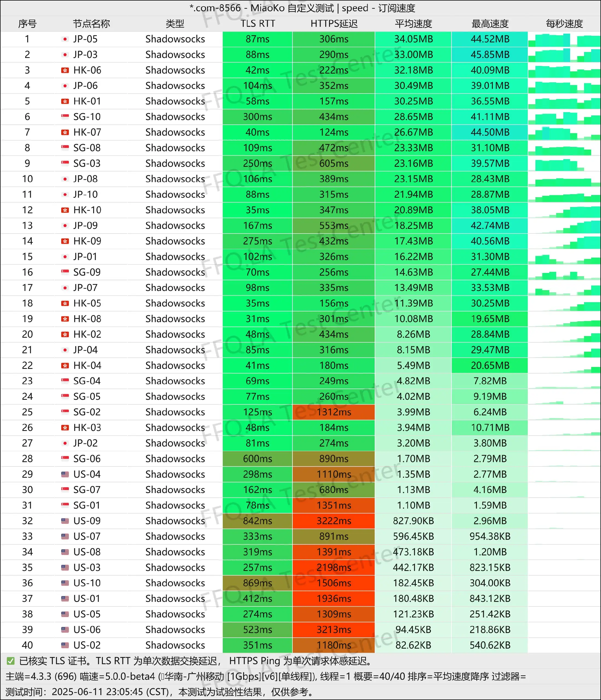601x700 pixels.
Task: Click the Singapore flag beside SG-02
Action: (x=65, y=412)
